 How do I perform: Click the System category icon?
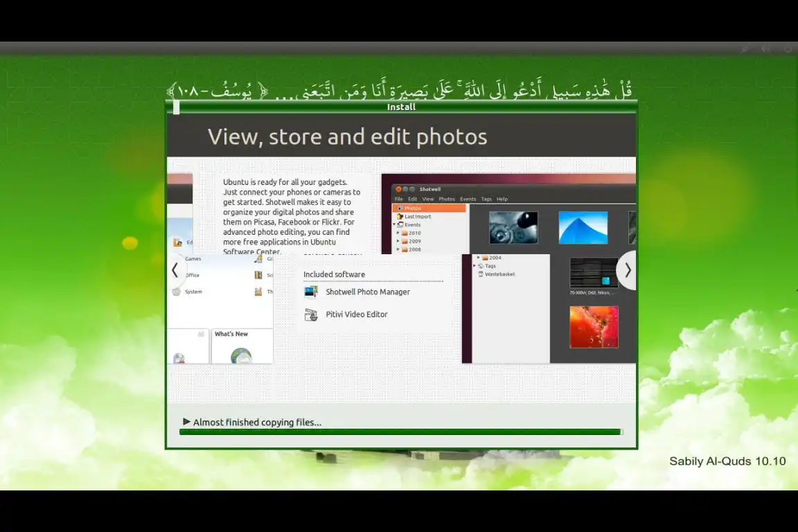pyautogui.click(x=176, y=292)
